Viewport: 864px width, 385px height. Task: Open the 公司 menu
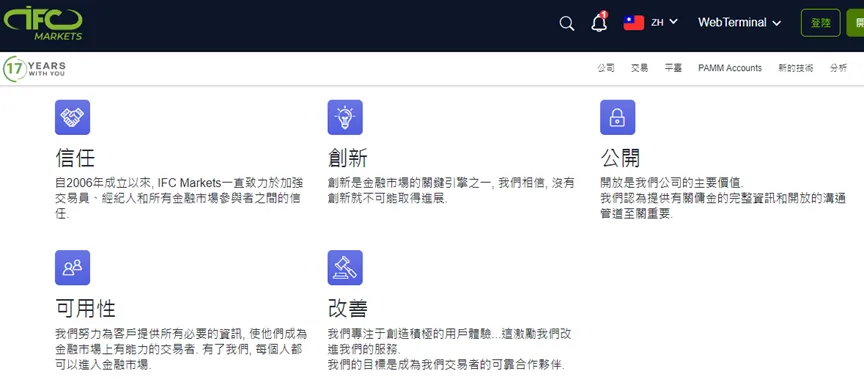click(606, 68)
